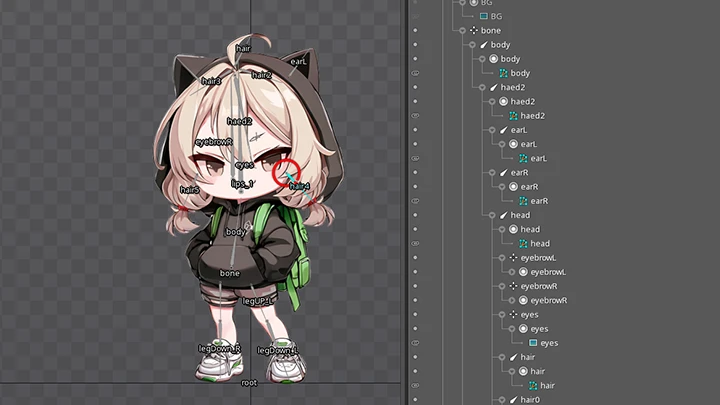This screenshot has width=720, height=405.
Task: Click the eyebrowL bone crosshair icon
Action: [x=514, y=258]
